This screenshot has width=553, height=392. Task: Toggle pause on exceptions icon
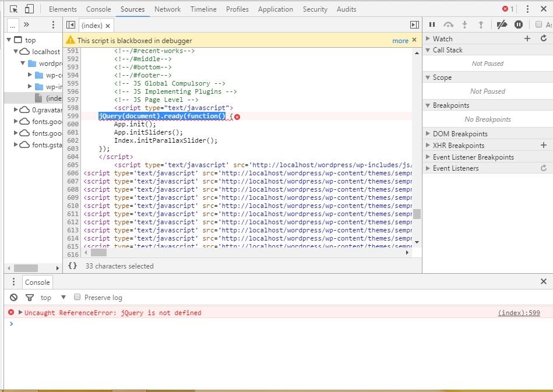pyautogui.click(x=519, y=24)
